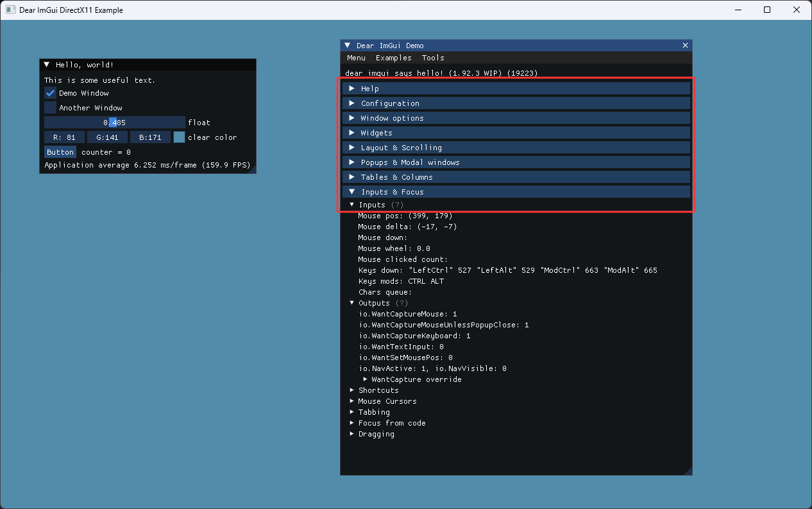
Task: Click the 'Mouse delta: (-17, -7)' line
Action: pyautogui.click(x=407, y=227)
